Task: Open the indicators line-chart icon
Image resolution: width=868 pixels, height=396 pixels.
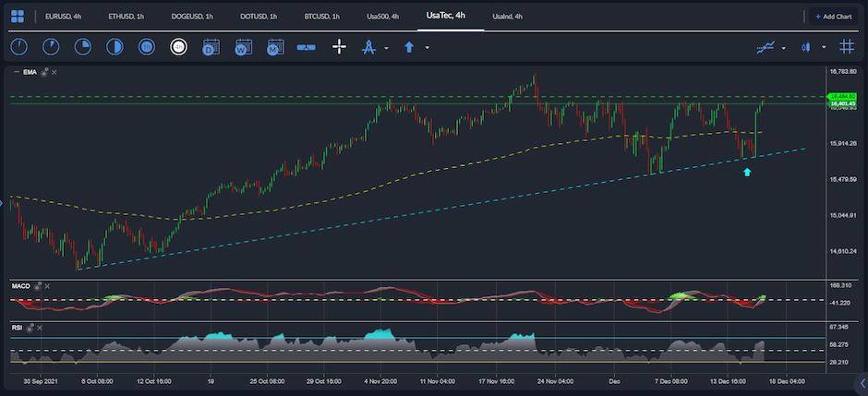Action: (766, 48)
